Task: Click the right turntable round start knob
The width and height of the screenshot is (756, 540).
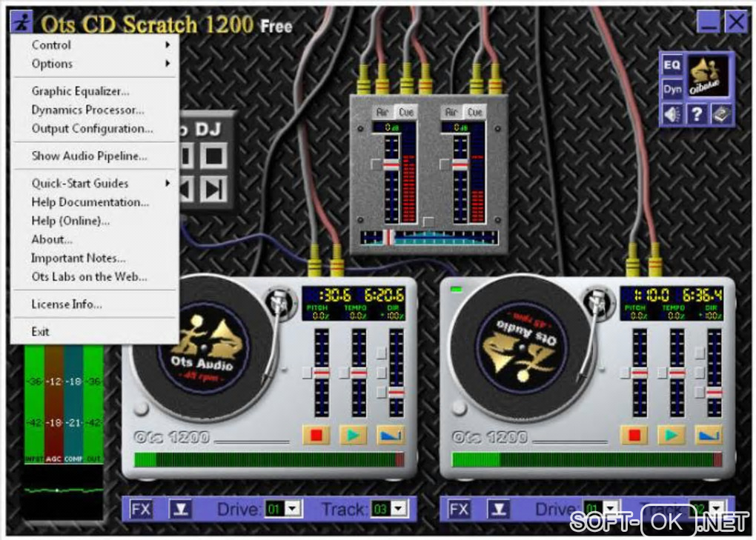Action: (459, 408)
